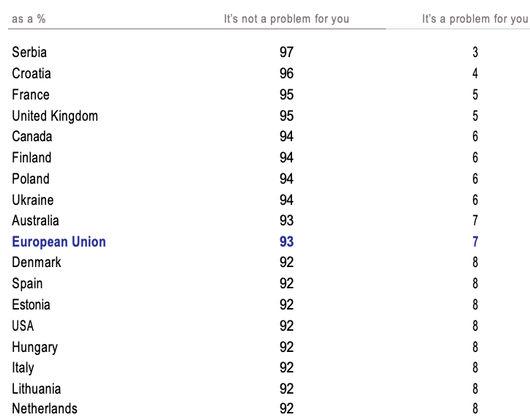Click the Hungary country name
The width and height of the screenshot is (530, 420).
(34, 348)
